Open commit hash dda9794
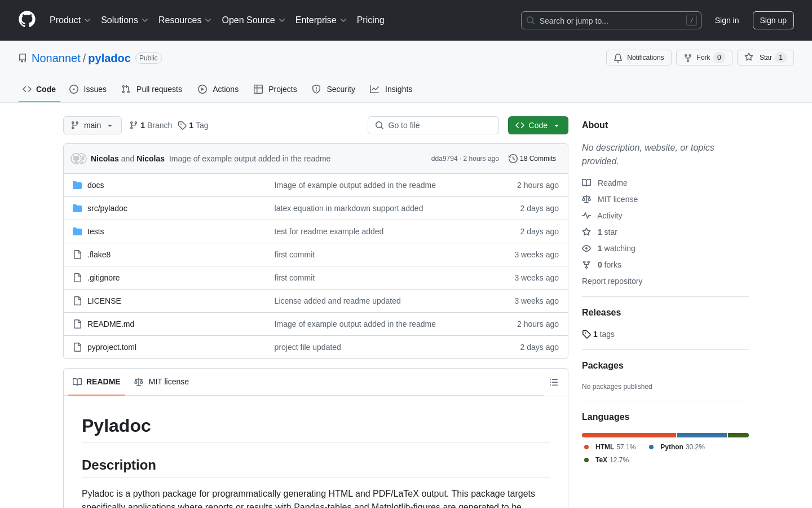This screenshot has height=508, width=812. point(444,159)
